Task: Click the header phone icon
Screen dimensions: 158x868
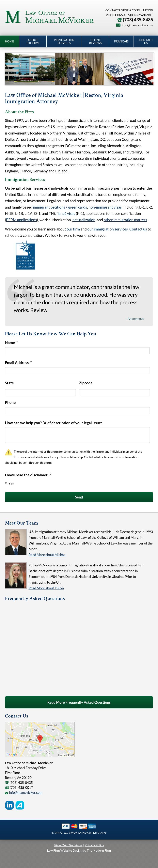Action: (x=119, y=20)
